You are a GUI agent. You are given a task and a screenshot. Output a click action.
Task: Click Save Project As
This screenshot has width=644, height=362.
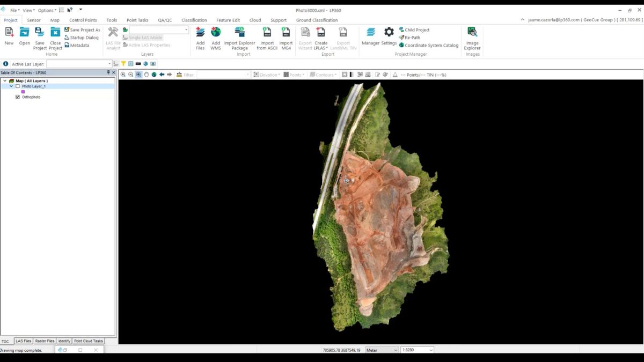(82, 30)
